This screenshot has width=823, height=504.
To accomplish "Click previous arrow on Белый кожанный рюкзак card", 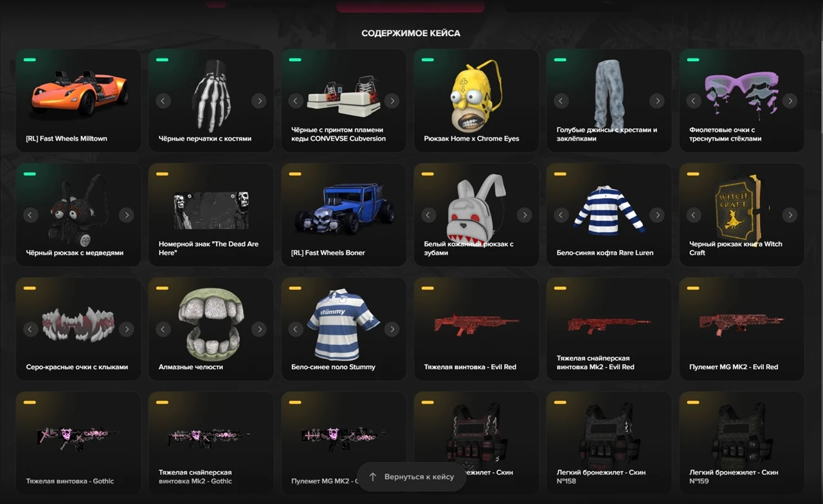I will 429,215.
